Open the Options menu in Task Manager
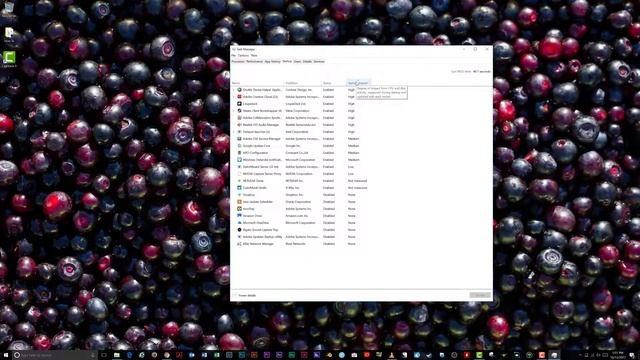Image resolution: width=640 pixels, height=360 pixels. pyautogui.click(x=243, y=56)
